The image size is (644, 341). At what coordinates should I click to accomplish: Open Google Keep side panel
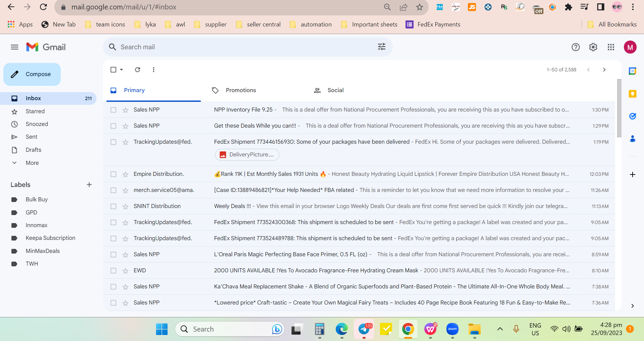click(x=633, y=94)
